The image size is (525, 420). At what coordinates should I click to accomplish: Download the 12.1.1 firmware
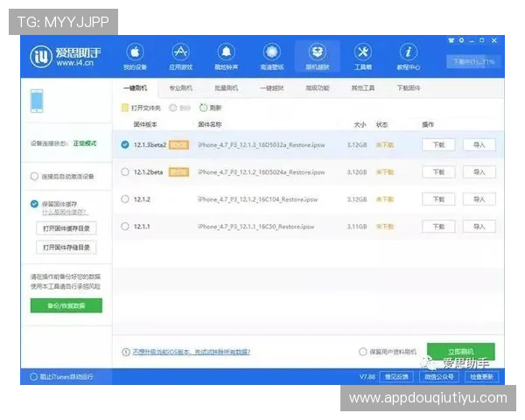(x=438, y=227)
